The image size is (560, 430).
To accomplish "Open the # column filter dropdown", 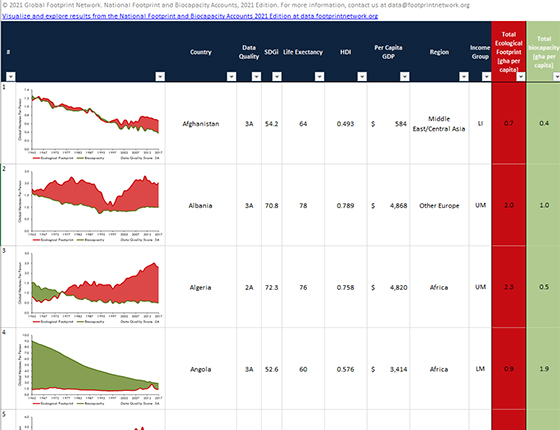I will [x=11, y=76].
